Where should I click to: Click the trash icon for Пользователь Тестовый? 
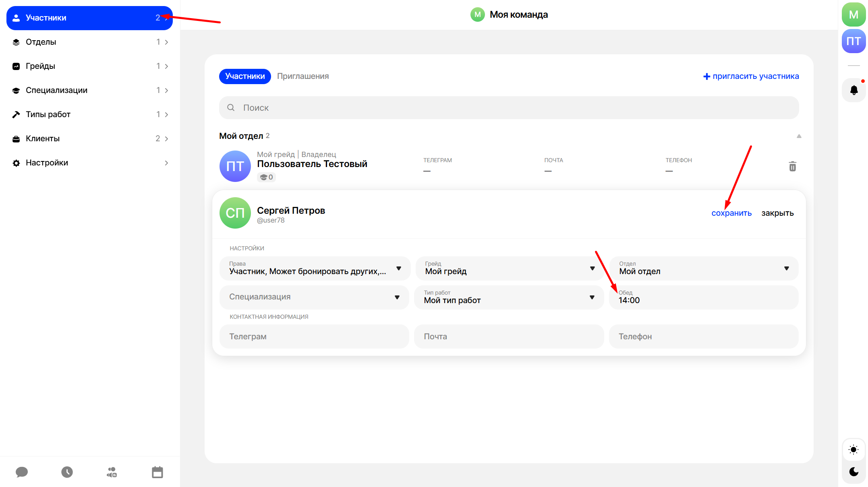click(x=792, y=166)
